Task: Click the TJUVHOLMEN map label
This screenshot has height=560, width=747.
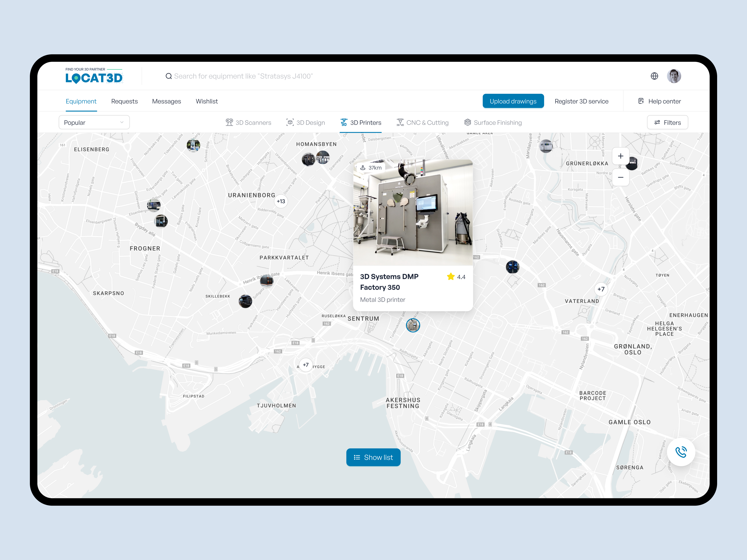Action: 276,406
